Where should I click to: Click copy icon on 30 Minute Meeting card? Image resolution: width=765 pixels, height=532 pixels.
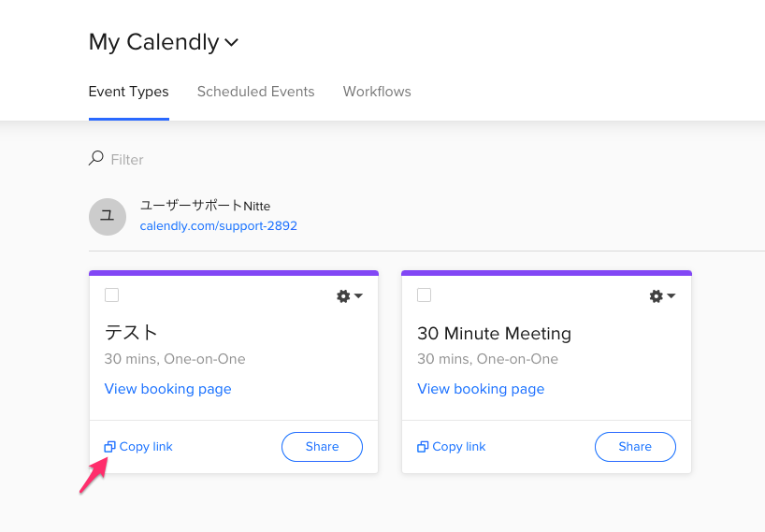point(423,447)
